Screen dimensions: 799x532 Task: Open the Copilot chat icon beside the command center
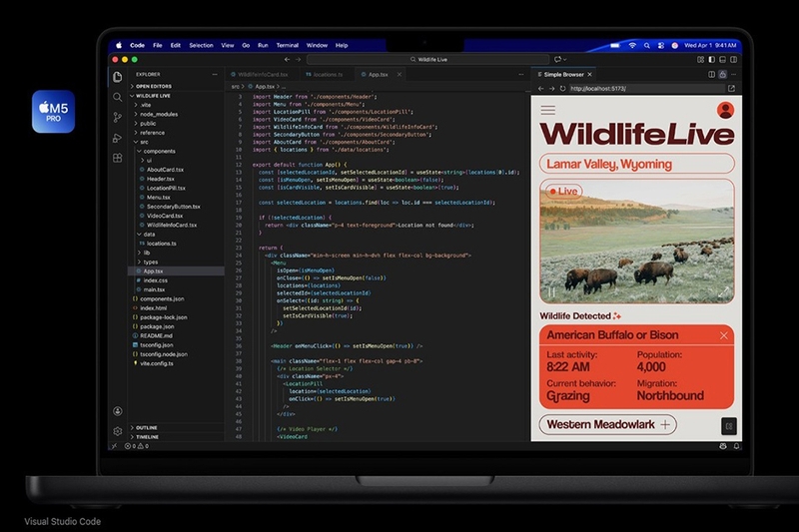point(560,60)
